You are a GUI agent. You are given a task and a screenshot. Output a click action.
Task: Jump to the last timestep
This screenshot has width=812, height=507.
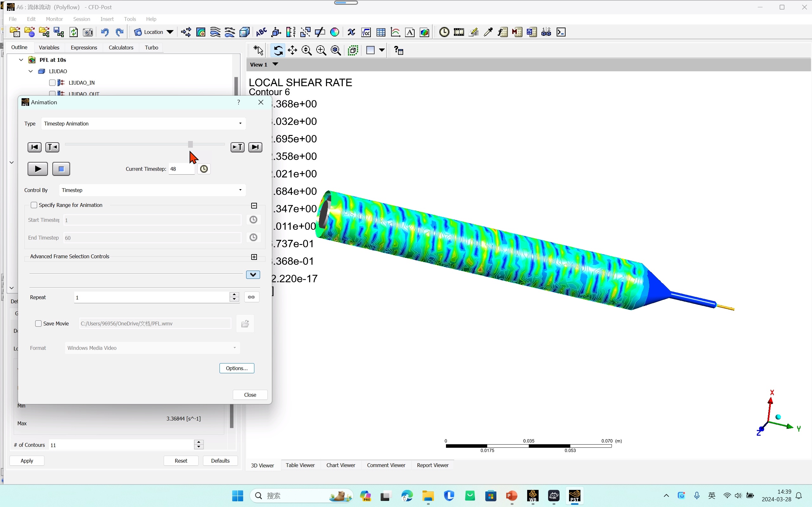255,147
